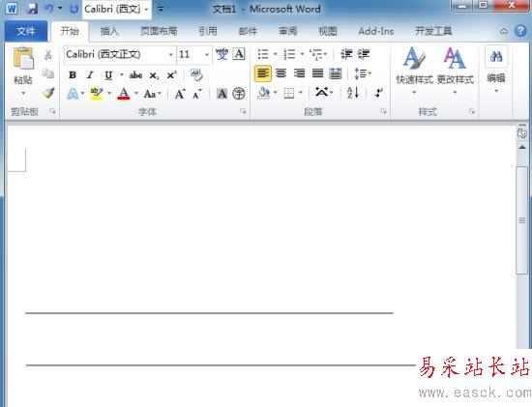The width and height of the screenshot is (532, 407).
Task: Click the Copy icon
Action: tap(48, 73)
